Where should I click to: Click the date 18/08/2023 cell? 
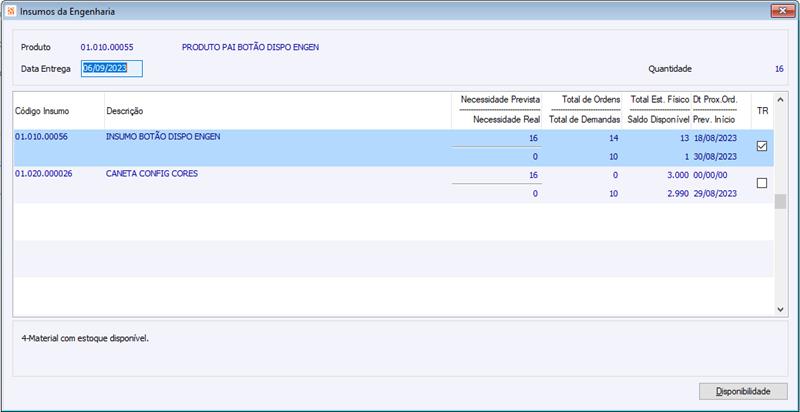click(715, 138)
